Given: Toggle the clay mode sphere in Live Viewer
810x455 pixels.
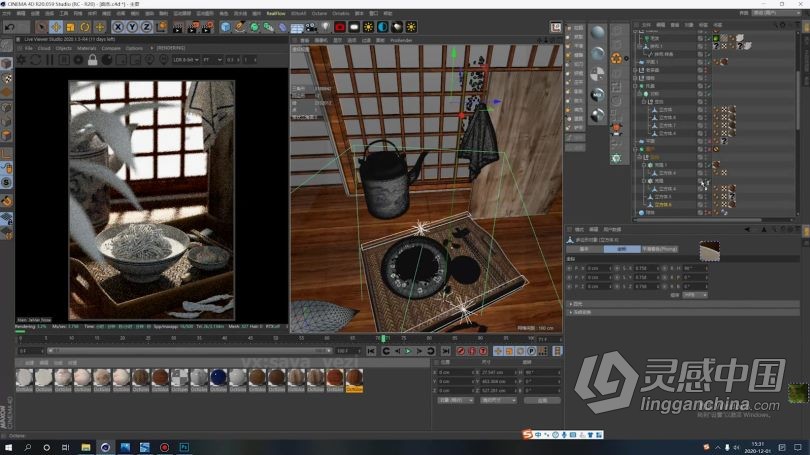Looking at the screenshot, I should point(107,60).
